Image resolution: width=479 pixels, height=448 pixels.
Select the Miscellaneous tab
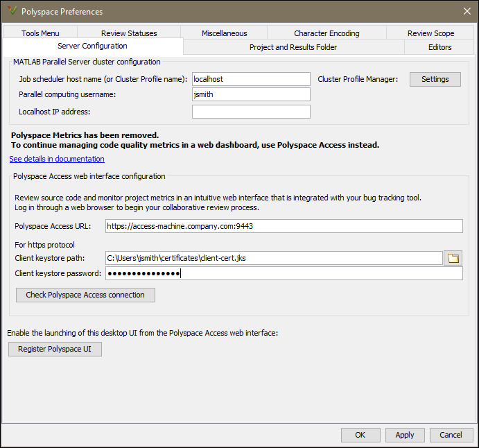coord(224,33)
